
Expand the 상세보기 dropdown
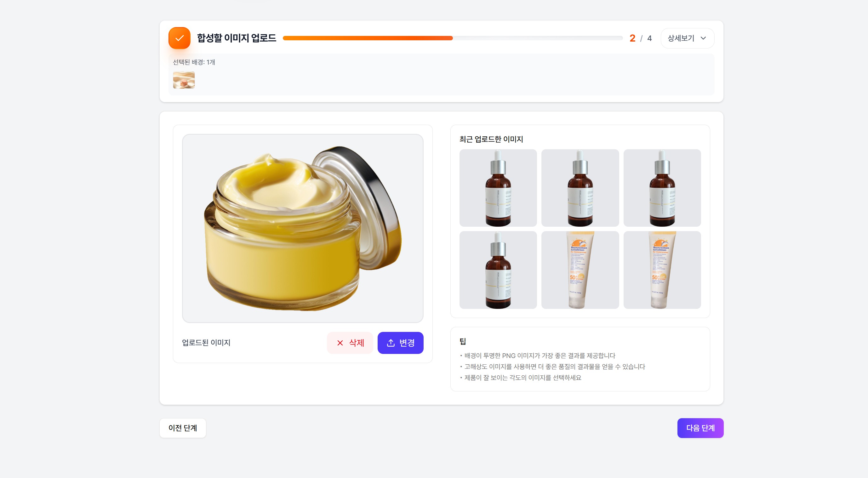coord(687,38)
